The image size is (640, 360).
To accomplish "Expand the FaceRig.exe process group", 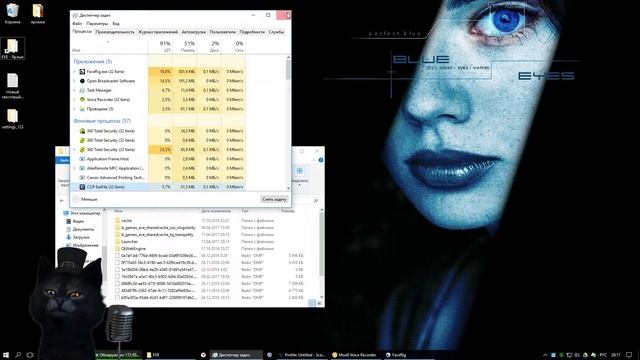I will click(75, 71).
